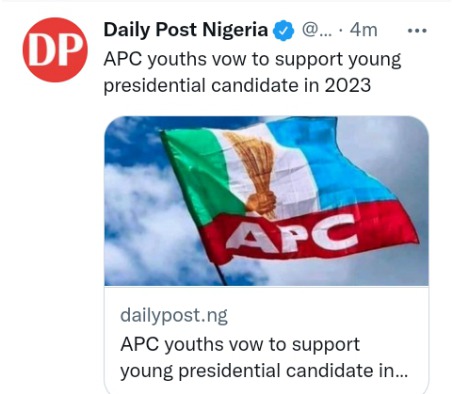
Task: Open the APC flag preview image
Action: tap(266, 201)
